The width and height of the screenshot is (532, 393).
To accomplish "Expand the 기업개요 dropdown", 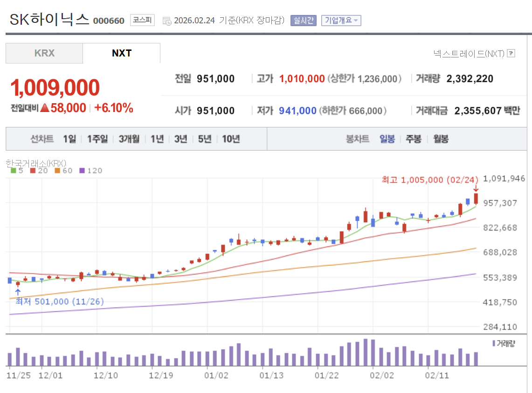I will pyautogui.click(x=341, y=21).
